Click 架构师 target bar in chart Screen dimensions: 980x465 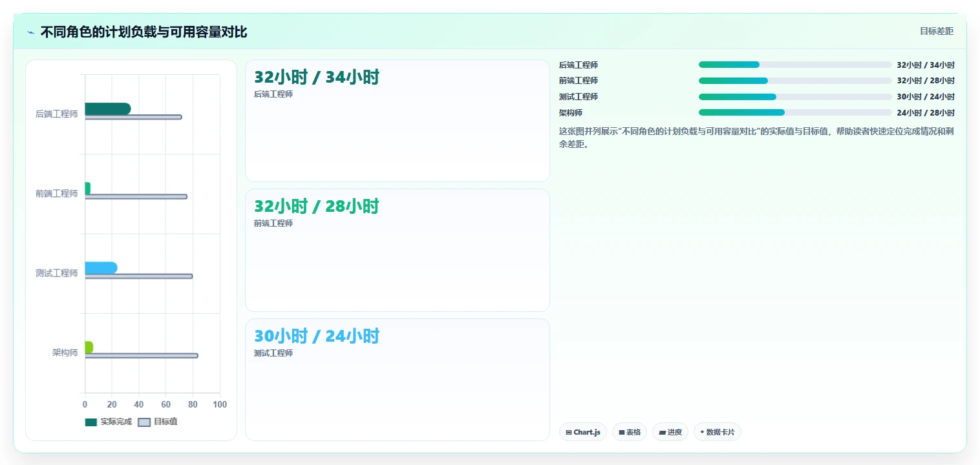click(141, 356)
